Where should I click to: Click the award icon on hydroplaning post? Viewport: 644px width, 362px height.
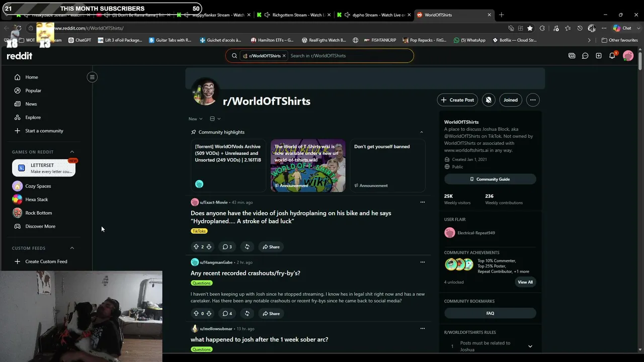[x=247, y=247]
